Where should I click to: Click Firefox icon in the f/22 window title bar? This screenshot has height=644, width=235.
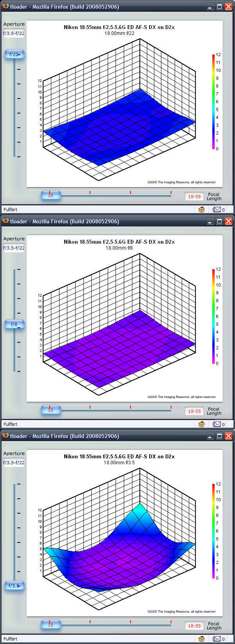point(5,6)
